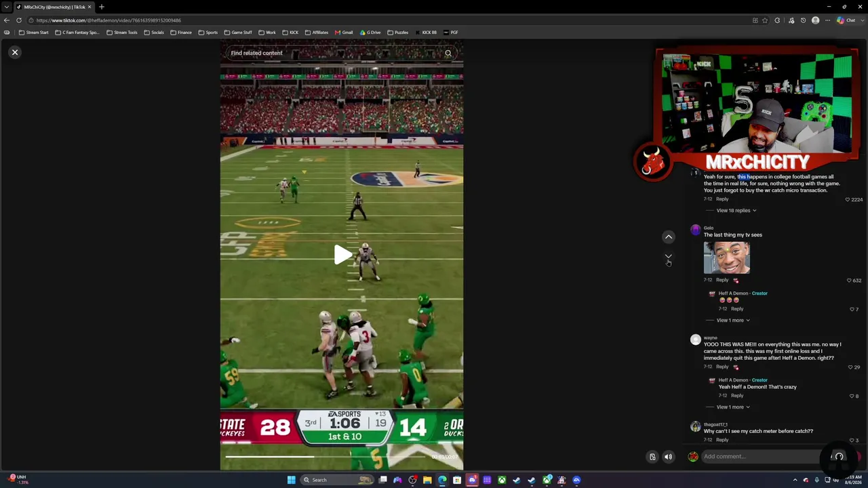Open the Finance bookmarks folder
868x488 pixels.
point(181,33)
